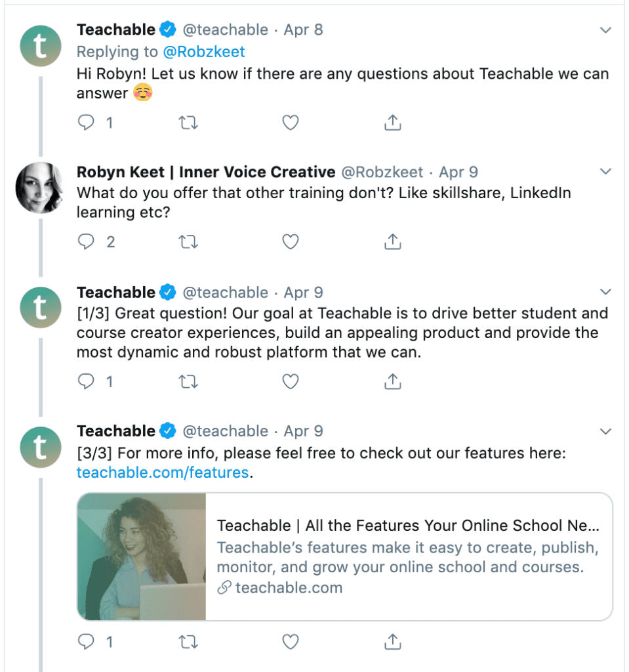
Task: Expand options menu for [3/3] tweet
Action: tap(605, 431)
